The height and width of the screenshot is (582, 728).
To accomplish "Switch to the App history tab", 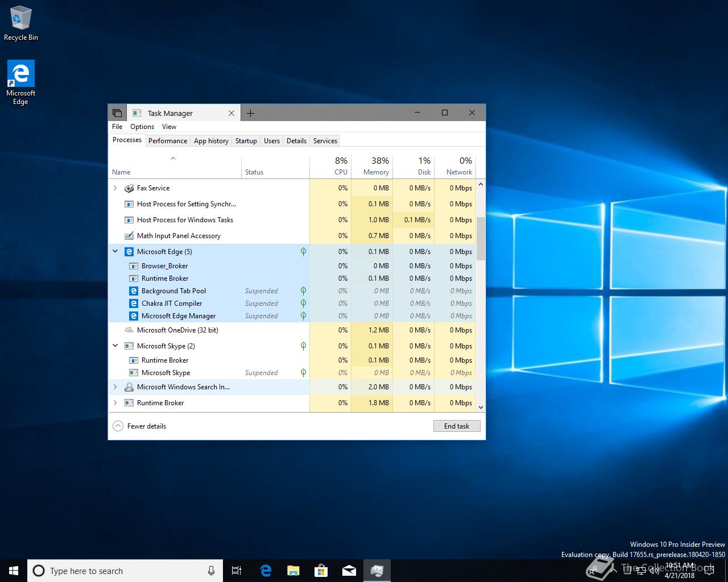I will 211,141.
